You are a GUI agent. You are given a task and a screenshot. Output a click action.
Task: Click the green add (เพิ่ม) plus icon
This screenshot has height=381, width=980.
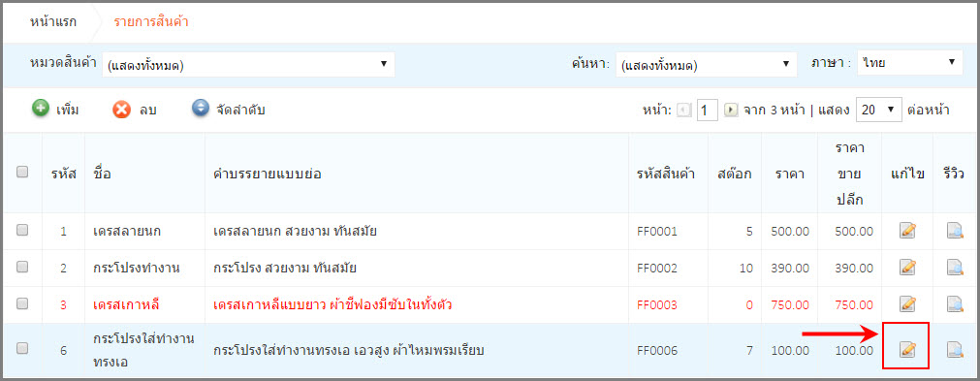pos(41,110)
